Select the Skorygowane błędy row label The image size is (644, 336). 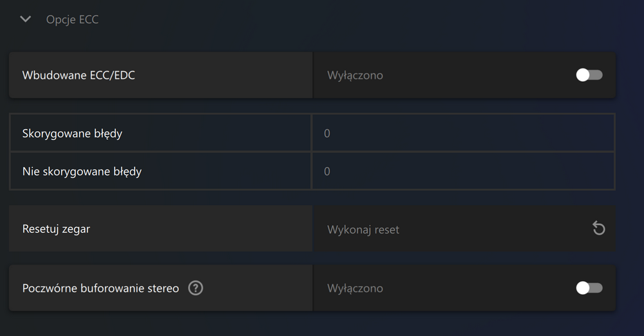[x=72, y=133]
